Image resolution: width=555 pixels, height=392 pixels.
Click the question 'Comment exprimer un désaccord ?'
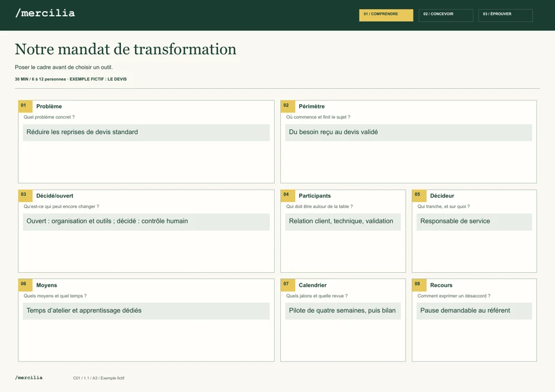tap(454, 296)
